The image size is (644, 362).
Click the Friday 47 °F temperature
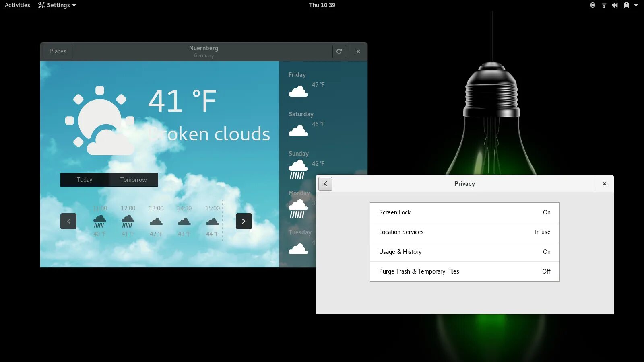point(318,85)
